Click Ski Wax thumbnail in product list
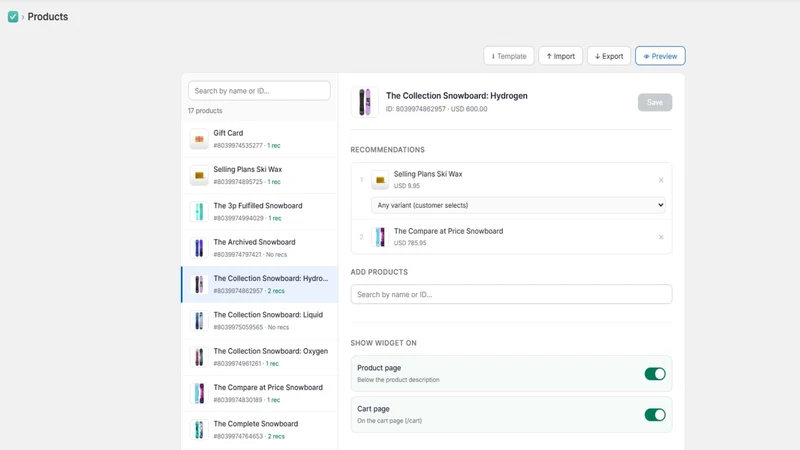Screen dimensions: 800x450 [x=199, y=176]
